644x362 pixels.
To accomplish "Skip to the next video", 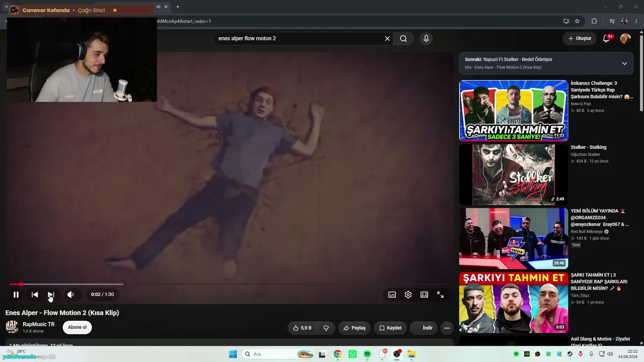I will click(x=51, y=295).
